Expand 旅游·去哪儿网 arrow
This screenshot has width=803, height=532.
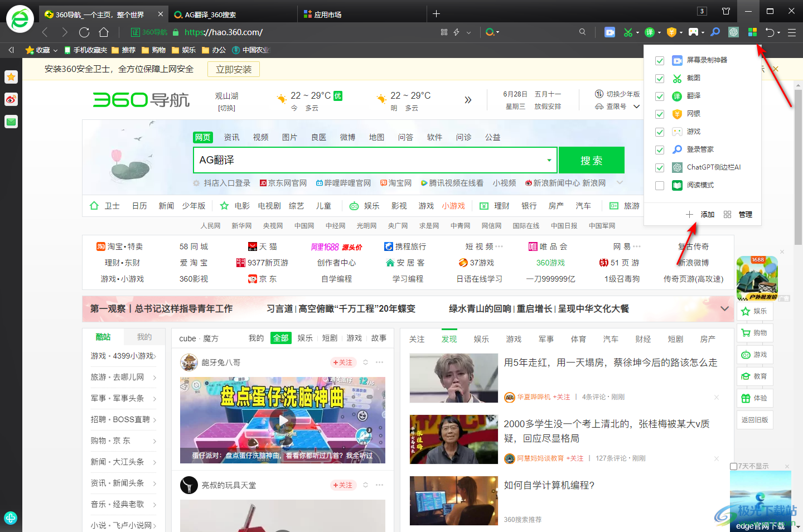tap(154, 378)
